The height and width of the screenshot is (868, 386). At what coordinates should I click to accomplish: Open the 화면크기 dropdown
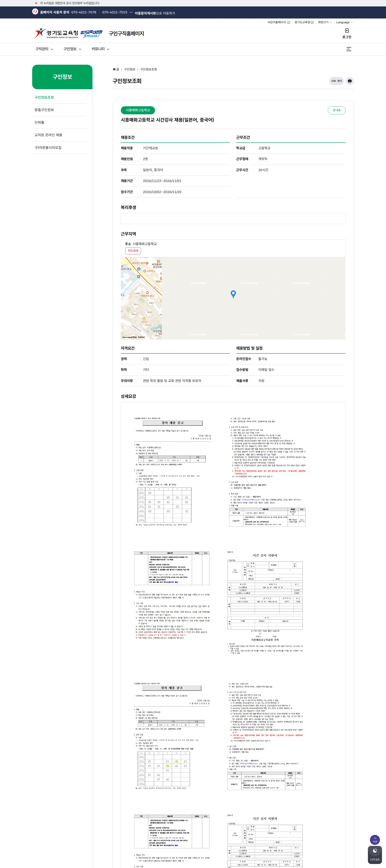(324, 22)
